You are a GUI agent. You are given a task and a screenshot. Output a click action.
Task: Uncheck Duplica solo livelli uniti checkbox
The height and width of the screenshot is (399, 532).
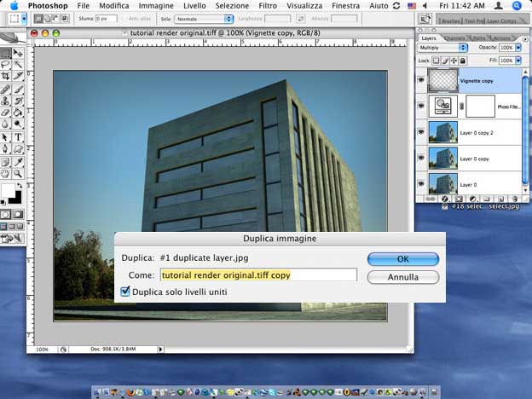pos(125,292)
